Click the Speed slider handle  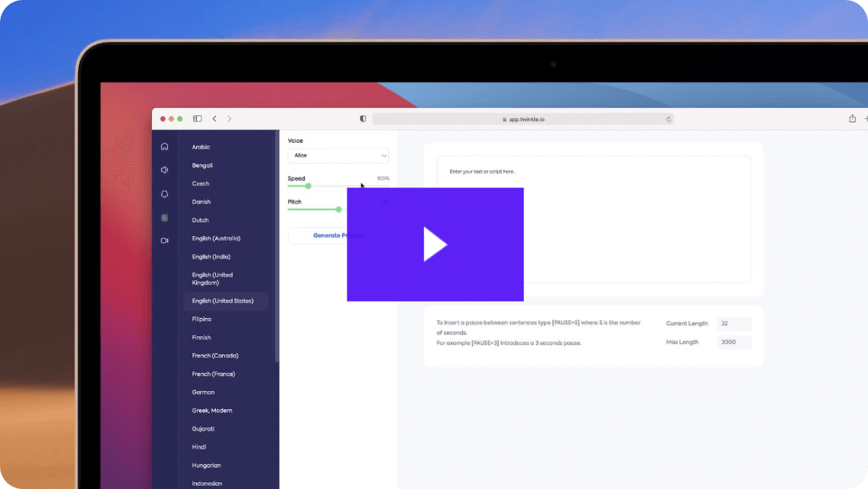[308, 186]
